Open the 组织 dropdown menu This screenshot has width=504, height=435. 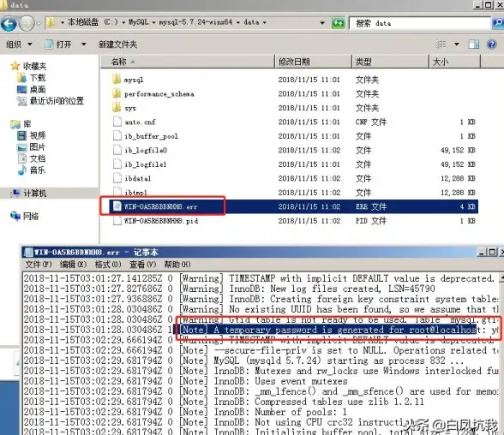19,44
